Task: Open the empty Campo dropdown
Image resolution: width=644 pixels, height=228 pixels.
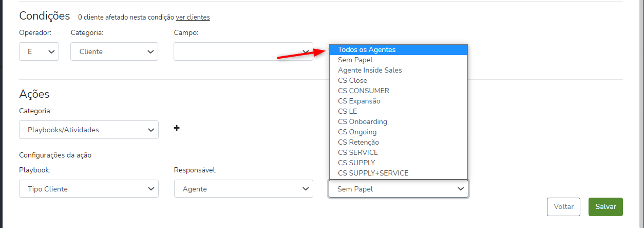Action: tap(243, 51)
